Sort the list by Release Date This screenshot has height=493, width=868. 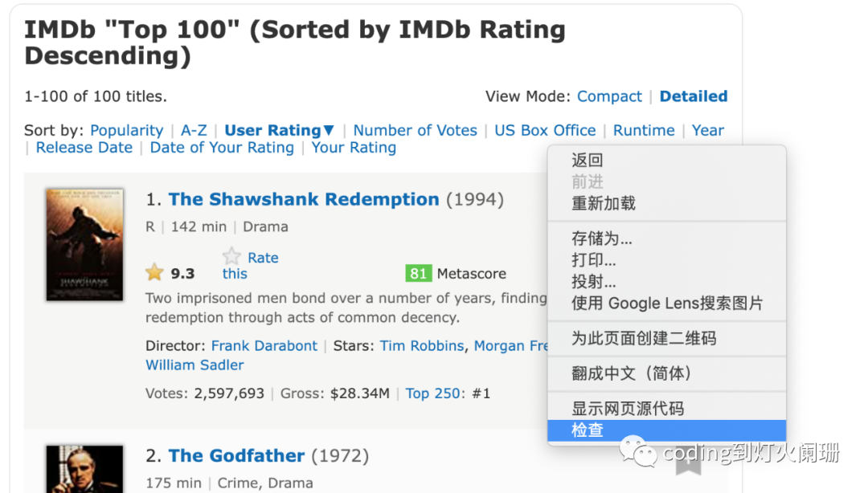(x=84, y=148)
